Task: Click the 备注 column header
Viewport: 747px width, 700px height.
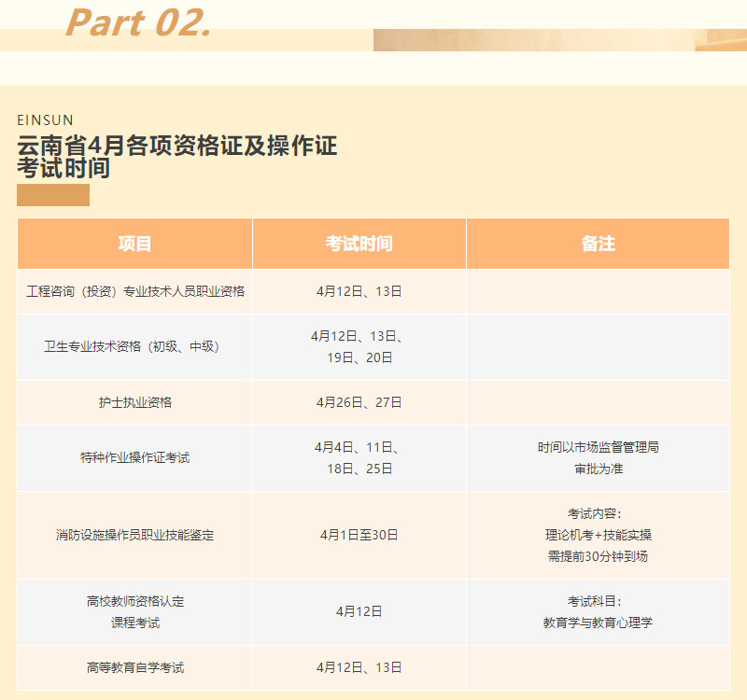Action: pyautogui.click(x=598, y=244)
